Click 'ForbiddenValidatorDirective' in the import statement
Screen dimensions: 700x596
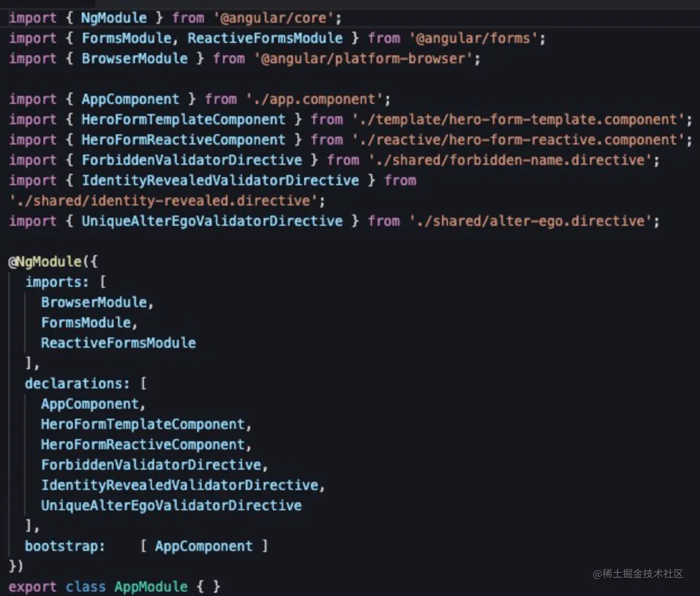[x=192, y=160]
